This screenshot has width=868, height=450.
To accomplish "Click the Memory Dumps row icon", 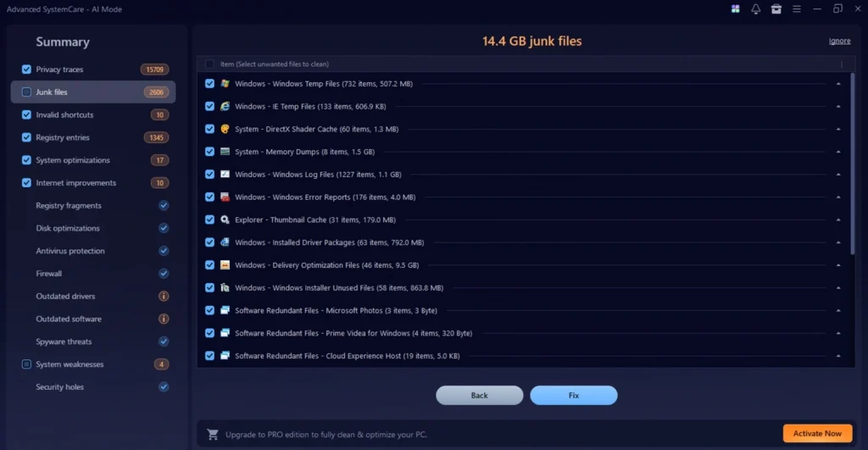I will point(225,152).
